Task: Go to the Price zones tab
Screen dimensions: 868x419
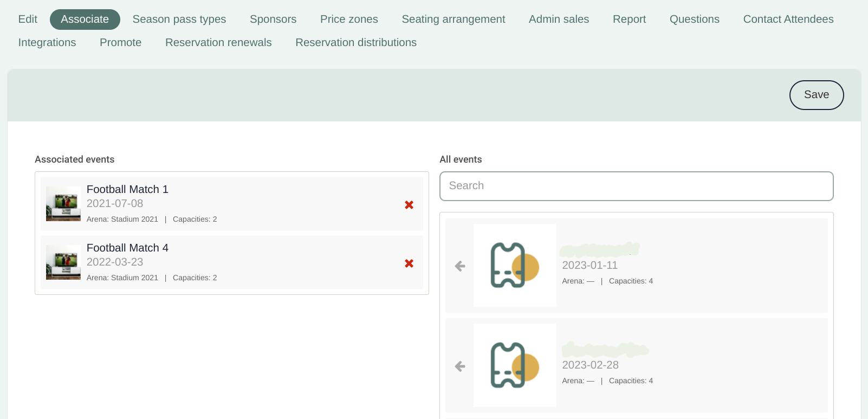Action: 349,19
